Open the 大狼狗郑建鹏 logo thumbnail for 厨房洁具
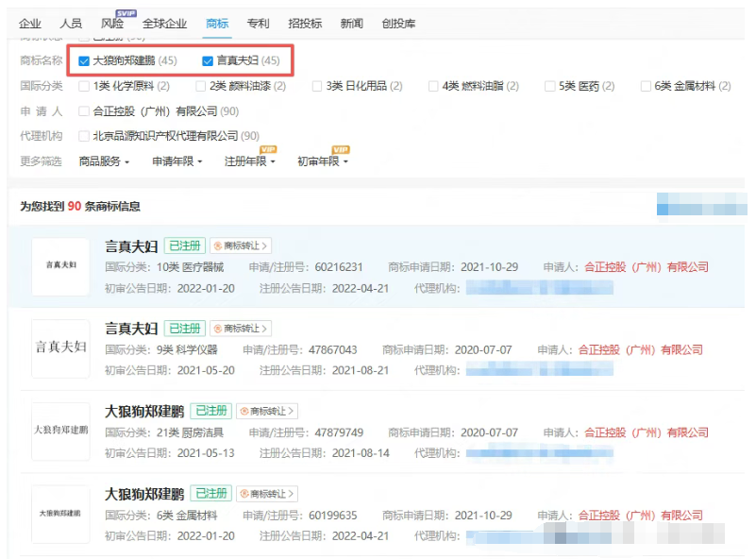This screenshot has width=756, height=559. click(x=60, y=430)
